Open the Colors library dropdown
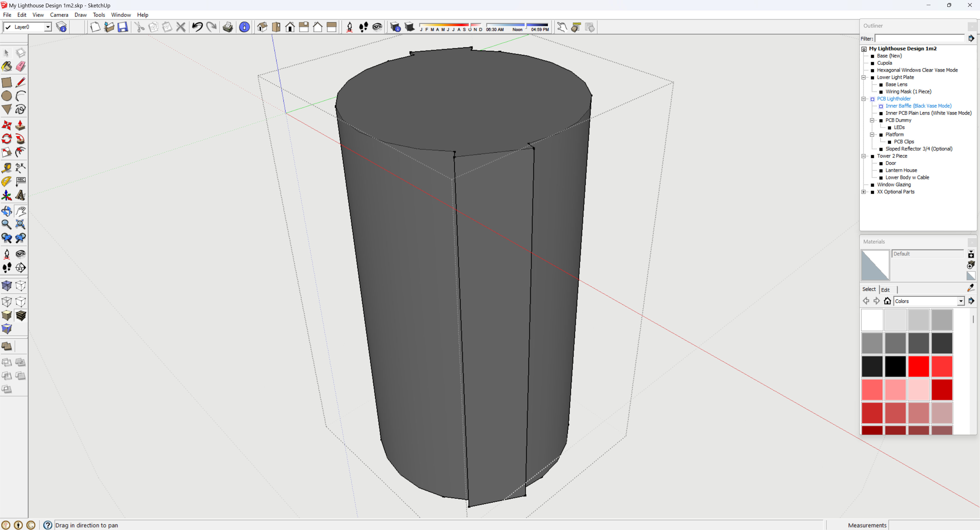Screen dimensions: 980x530 [x=961, y=301]
